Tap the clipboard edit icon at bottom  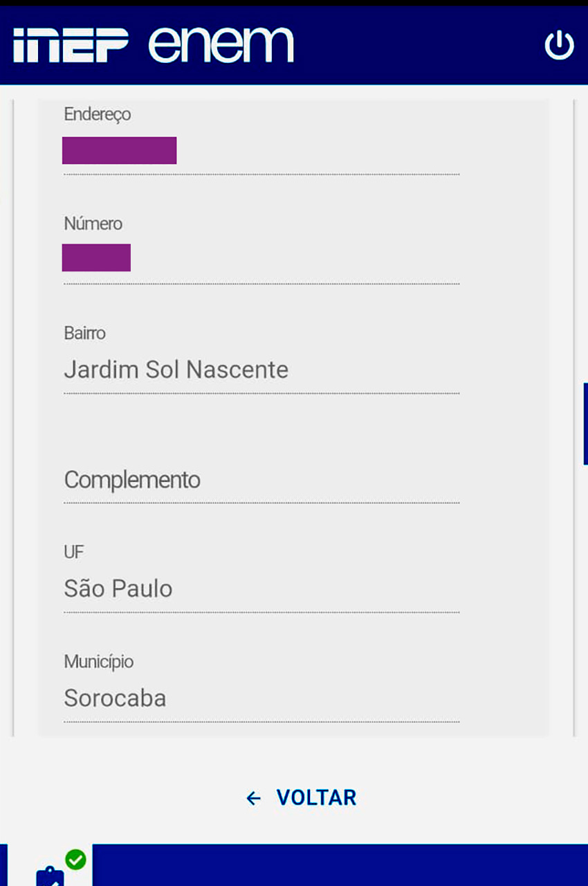(x=50, y=876)
